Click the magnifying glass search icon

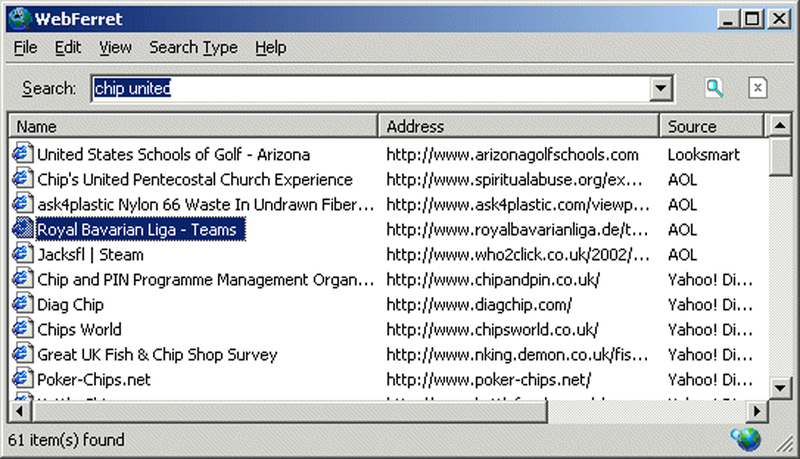coord(714,88)
